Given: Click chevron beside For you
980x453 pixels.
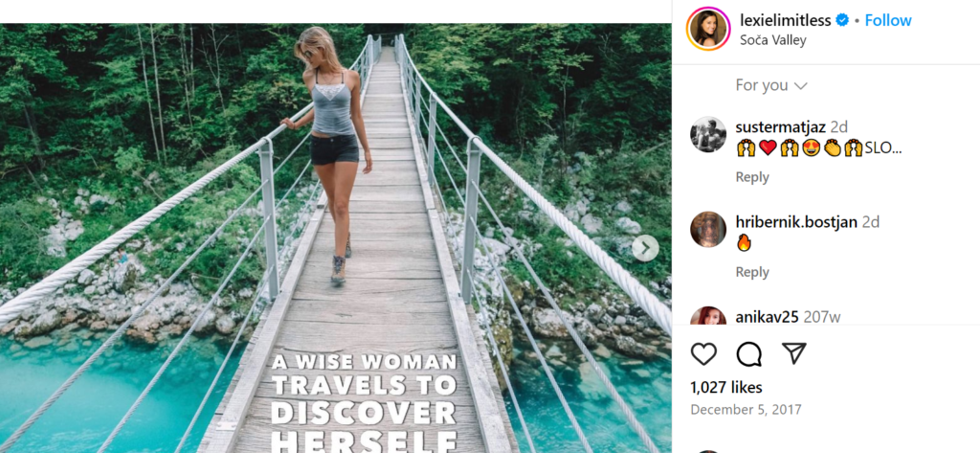Looking at the screenshot, I should [x=801, y=86].
